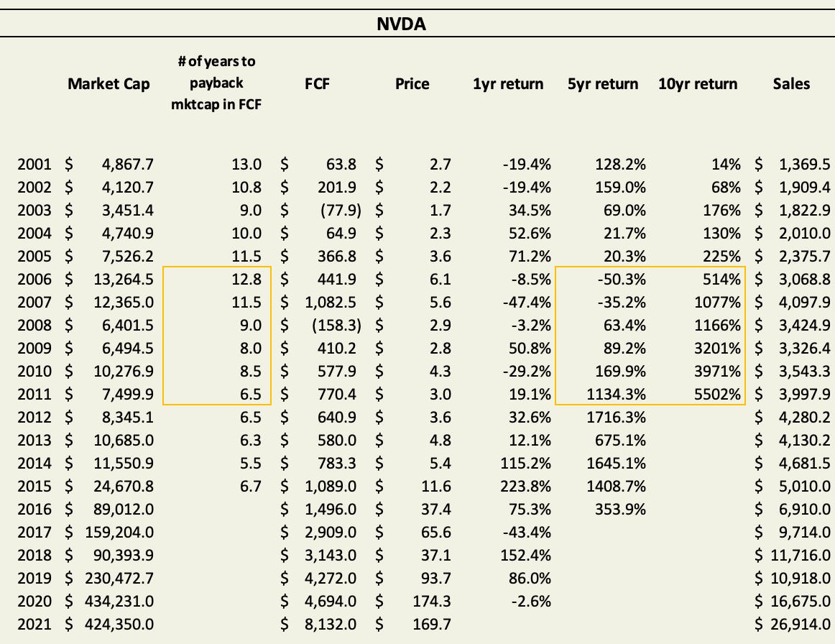Click 10yr return 1077%
The image size is (835, 644).
point(716,302)
